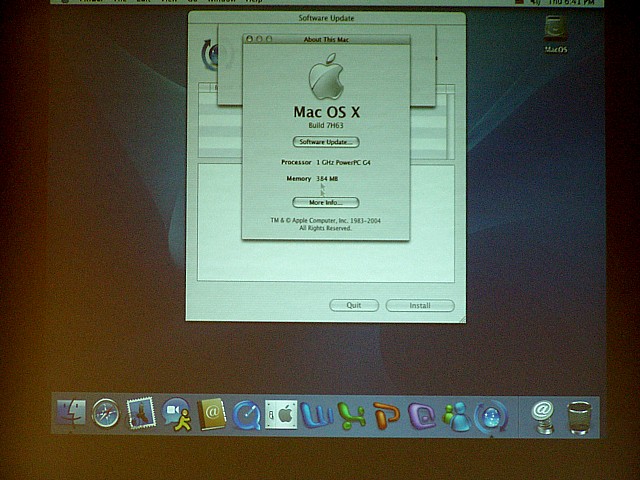Click the "Build 7H63" version text

tap(326, 125)
